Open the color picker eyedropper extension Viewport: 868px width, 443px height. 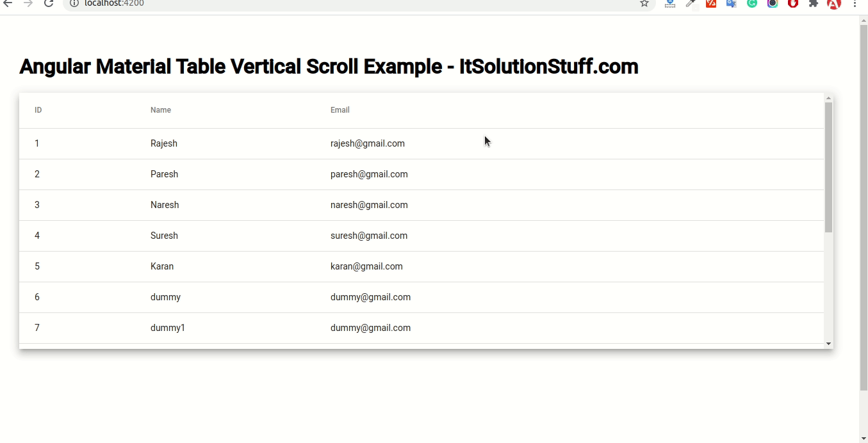(x=691, y=3)
